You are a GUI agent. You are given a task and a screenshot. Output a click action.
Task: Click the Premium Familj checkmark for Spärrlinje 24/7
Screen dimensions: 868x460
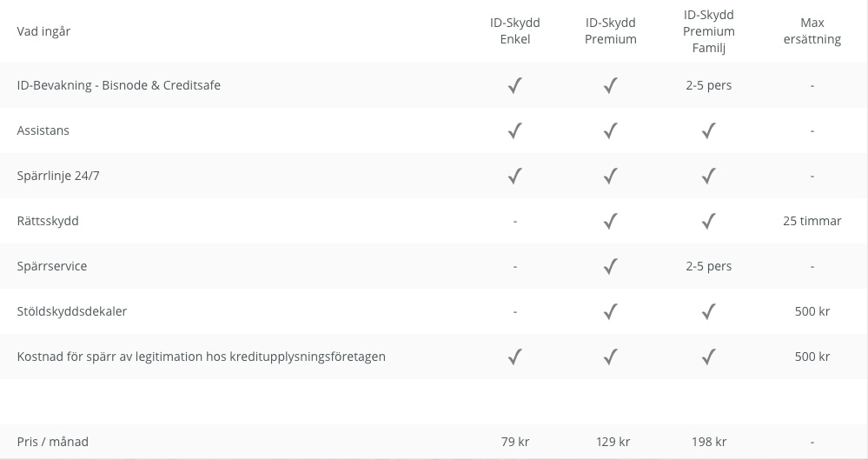point(708,176)
